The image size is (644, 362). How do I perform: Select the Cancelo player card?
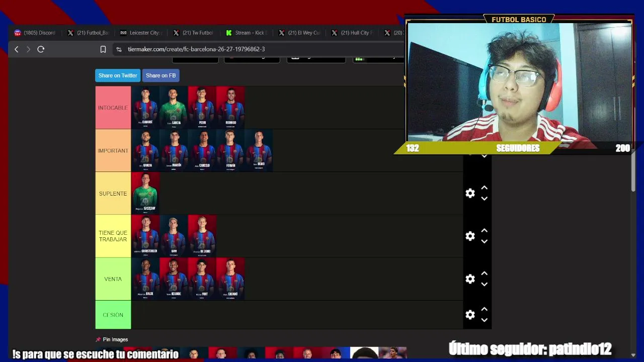[202, 150]
